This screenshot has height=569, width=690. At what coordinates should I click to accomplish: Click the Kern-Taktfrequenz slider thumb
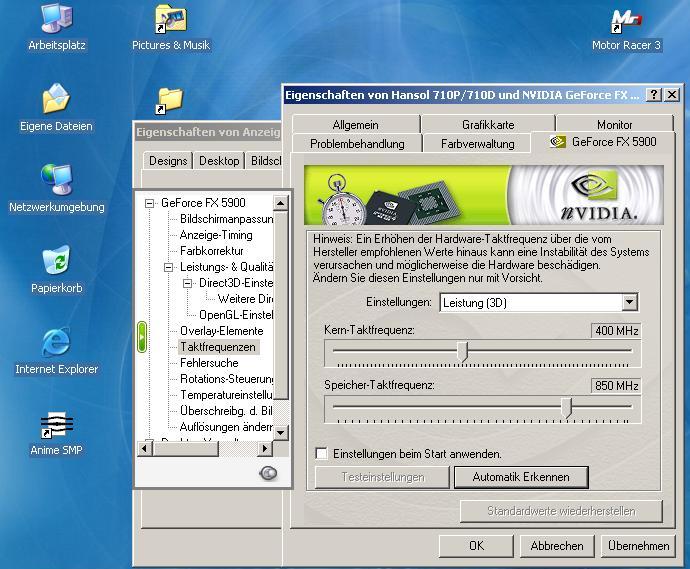[x=462, y=352]
